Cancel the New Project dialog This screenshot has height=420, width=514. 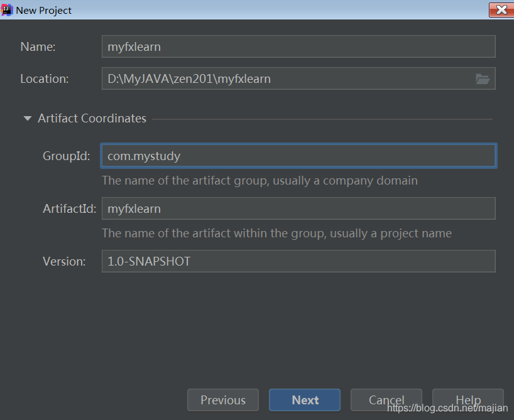[386, 400]
